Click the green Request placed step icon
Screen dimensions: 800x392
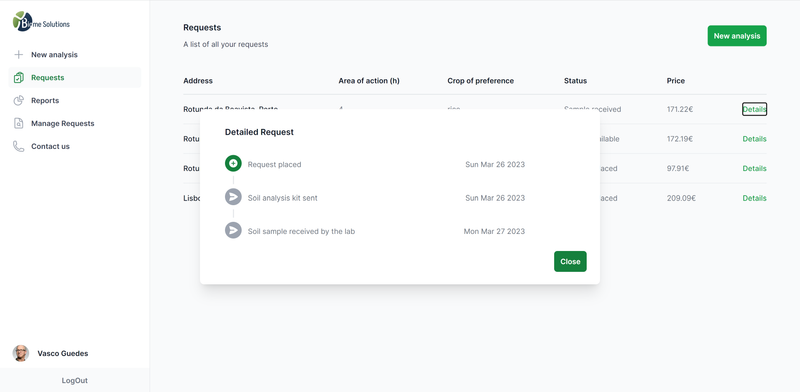point(233,164)
